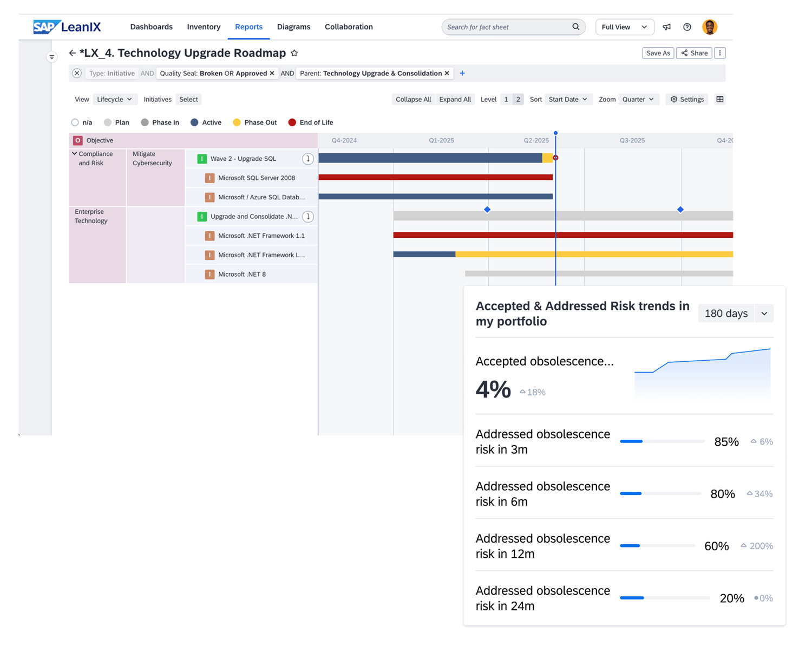This screenshot has width=812, height=651.
Task: Collapse the Compliance and Risk objective
Action: [75, 153]
